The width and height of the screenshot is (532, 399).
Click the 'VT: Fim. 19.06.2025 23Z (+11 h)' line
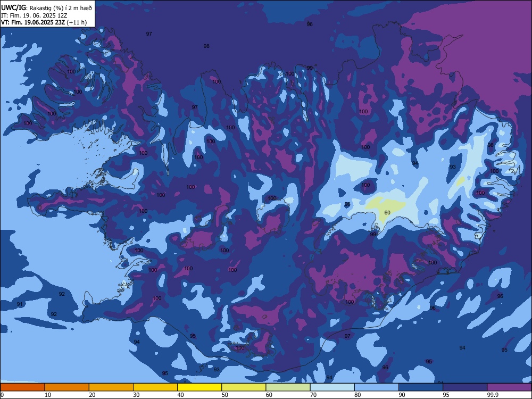(44, 22)
